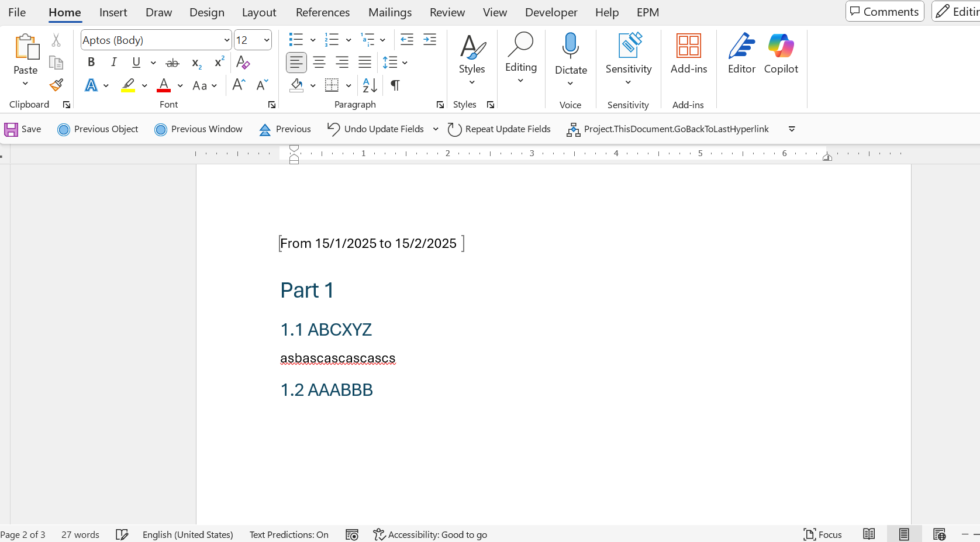Open the File tab
The image size is (980, 542).
[17, 12]
